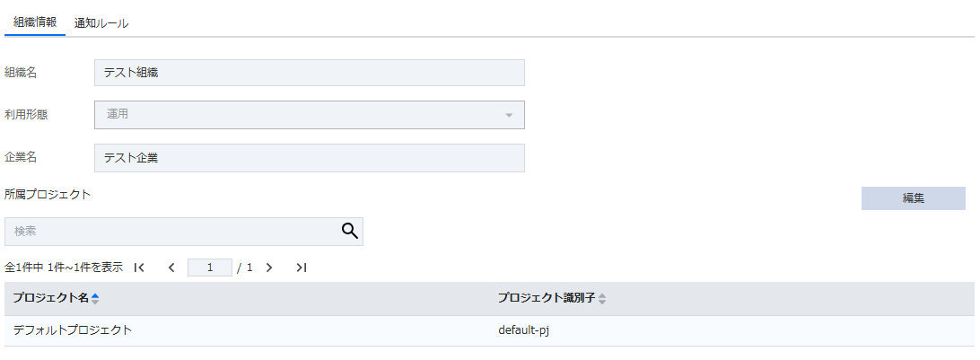Screen dimensions: 980x360
Task: Click the プロジェクト識別子 column header
Action: click(547, 298)
